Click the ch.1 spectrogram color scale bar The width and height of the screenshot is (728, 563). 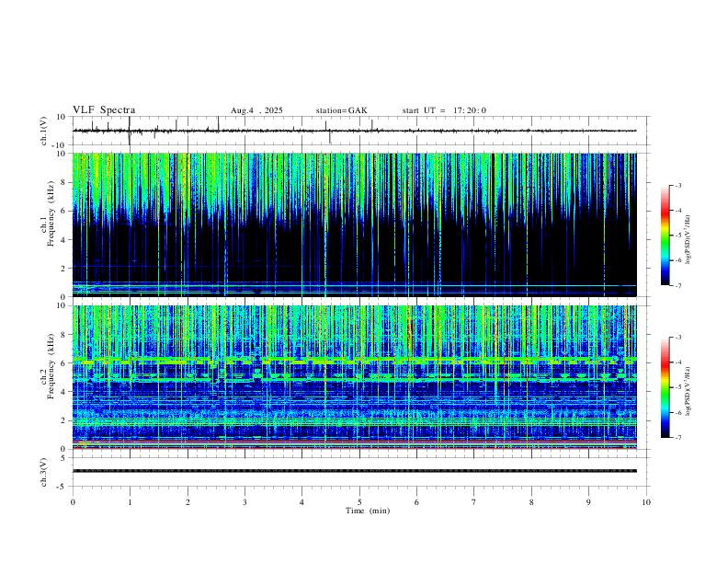pyautogui.click(x=665, y=236)
